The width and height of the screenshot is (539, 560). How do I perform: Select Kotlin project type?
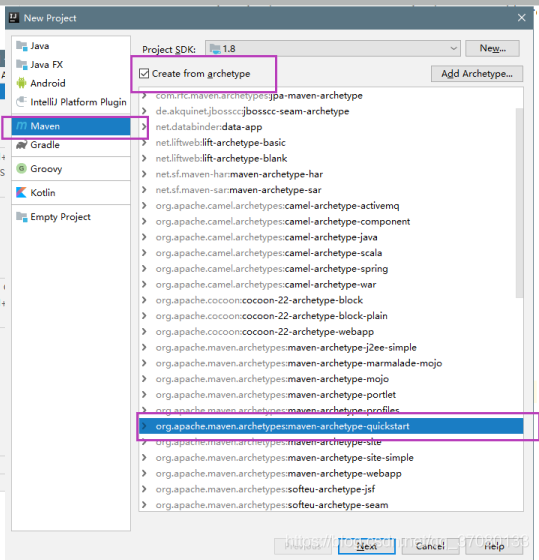71,192
